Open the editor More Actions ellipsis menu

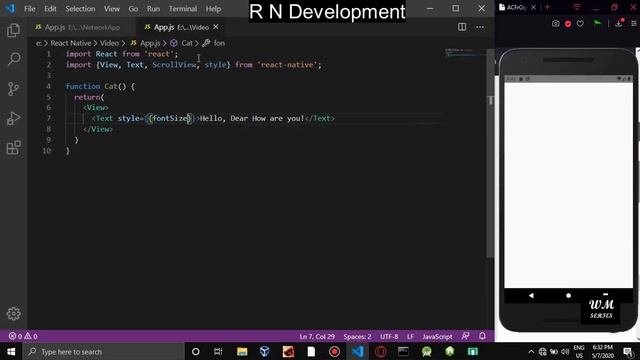[x=480, y=27]
